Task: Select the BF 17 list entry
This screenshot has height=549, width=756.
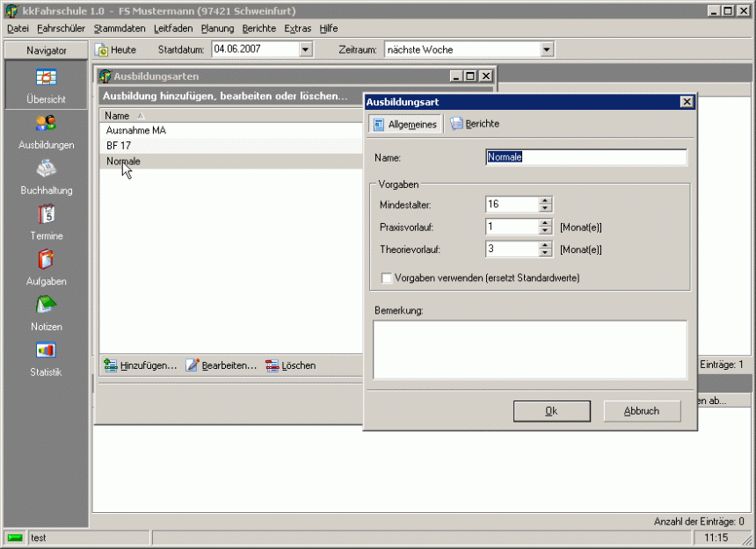Action: pyautogui.click(x=119, y=146)
